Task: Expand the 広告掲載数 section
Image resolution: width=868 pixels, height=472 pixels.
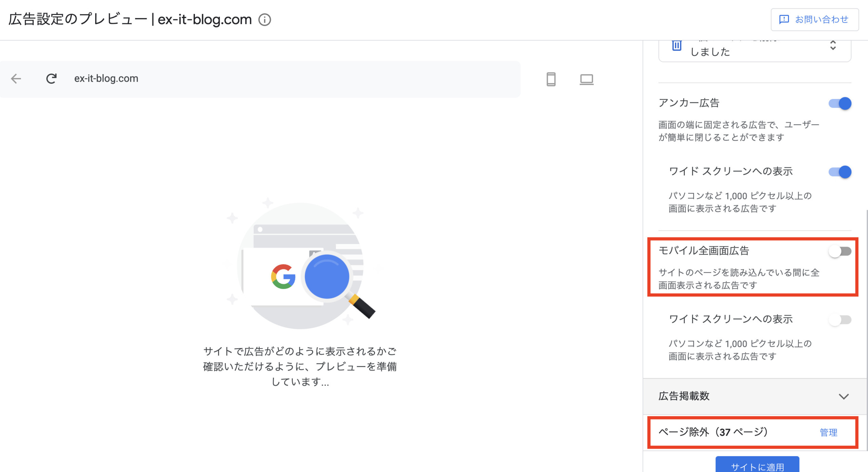Action: (755, 396)
